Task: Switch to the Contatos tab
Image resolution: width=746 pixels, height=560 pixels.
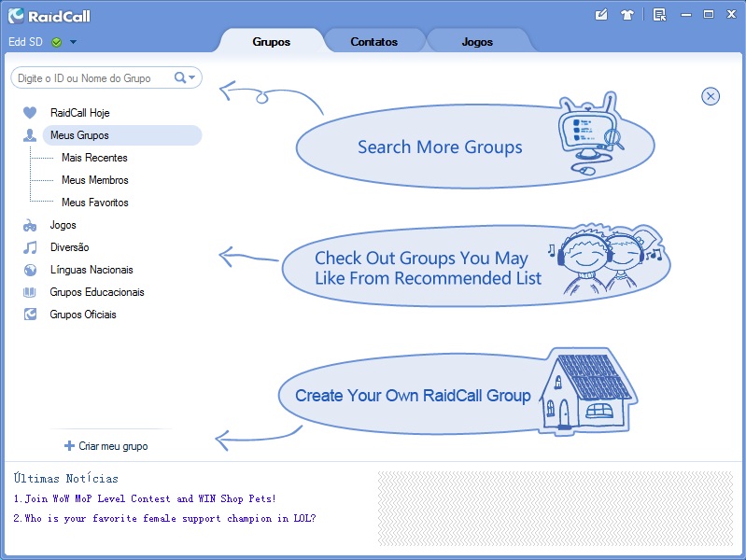Action: pyautogui.click(x=373, y=42)
